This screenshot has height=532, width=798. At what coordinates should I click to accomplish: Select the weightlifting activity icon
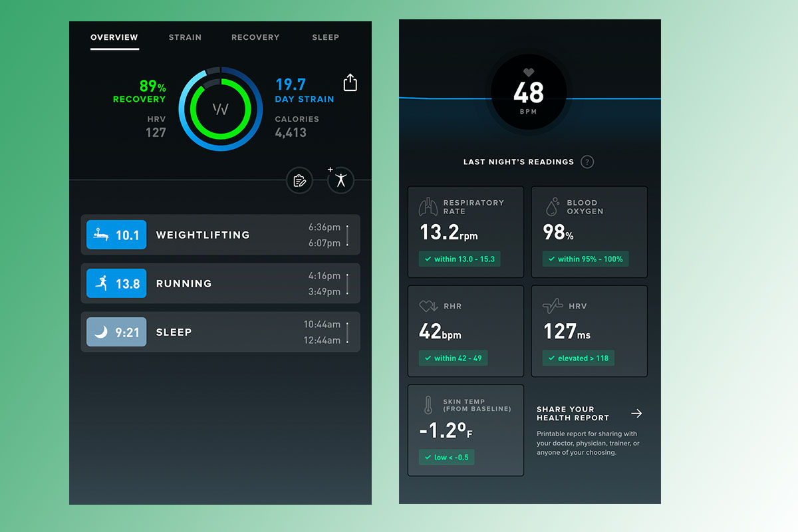[x=100, y=234]
